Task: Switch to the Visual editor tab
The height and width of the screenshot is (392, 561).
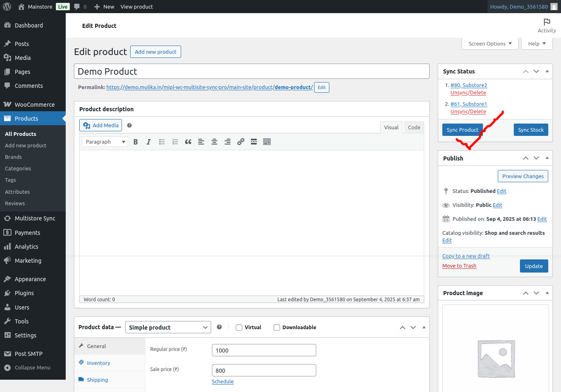Action: pyautogui.click(x=391, y=127)
